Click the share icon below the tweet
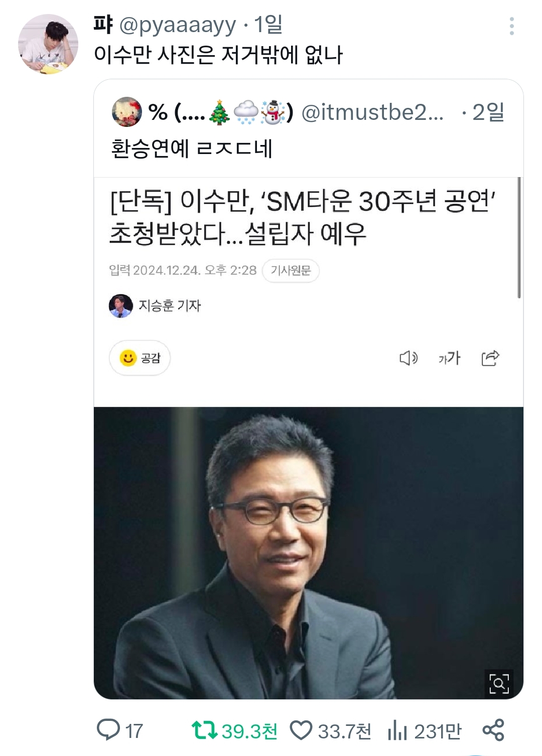The image size is (542, 756). pyautogui.click(x=493, y=730)
